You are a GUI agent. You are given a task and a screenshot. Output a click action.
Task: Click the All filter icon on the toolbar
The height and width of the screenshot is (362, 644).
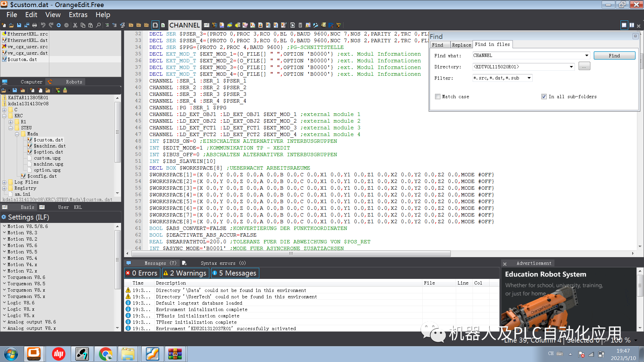(139, 25)
